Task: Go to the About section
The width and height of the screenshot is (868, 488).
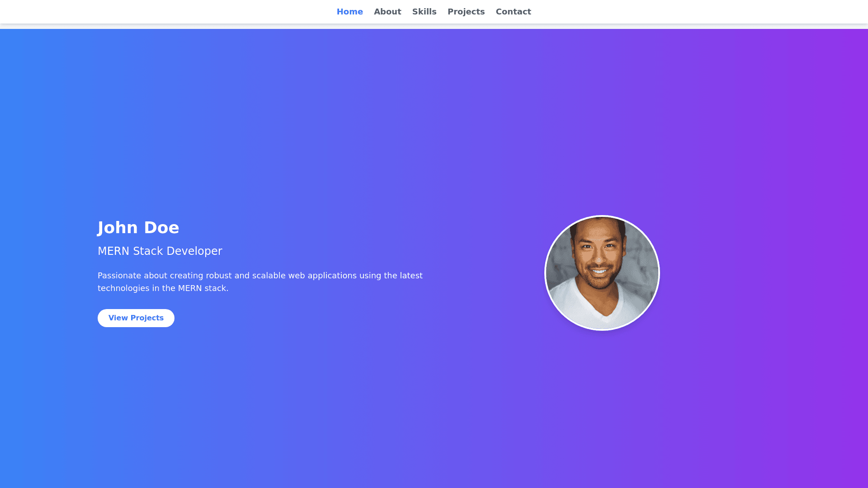Action: (x=387, y=12)
